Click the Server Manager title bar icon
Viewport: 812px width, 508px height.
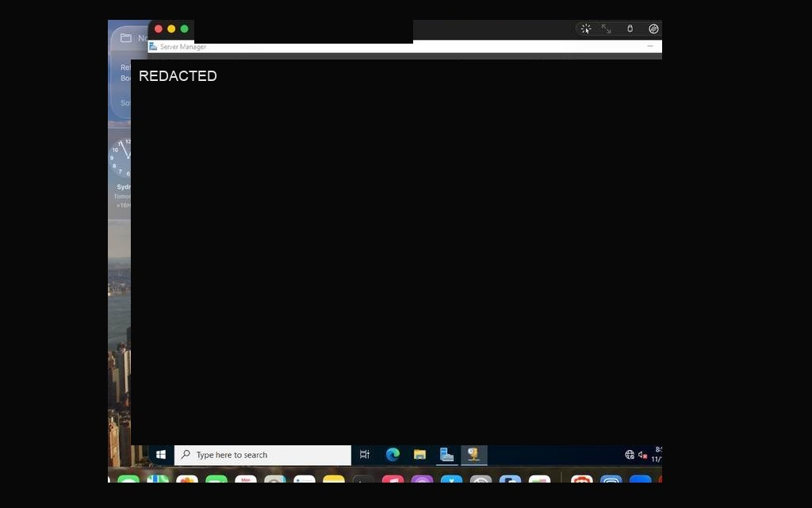(x=153, y=47)
